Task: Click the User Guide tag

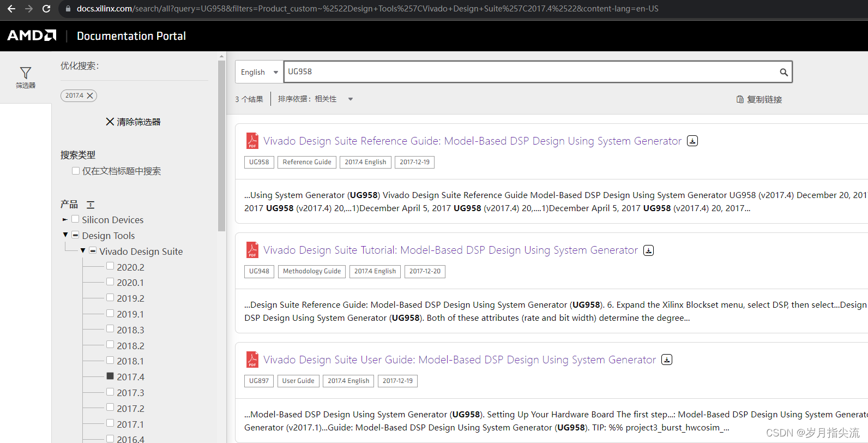Action: (298, 381)
